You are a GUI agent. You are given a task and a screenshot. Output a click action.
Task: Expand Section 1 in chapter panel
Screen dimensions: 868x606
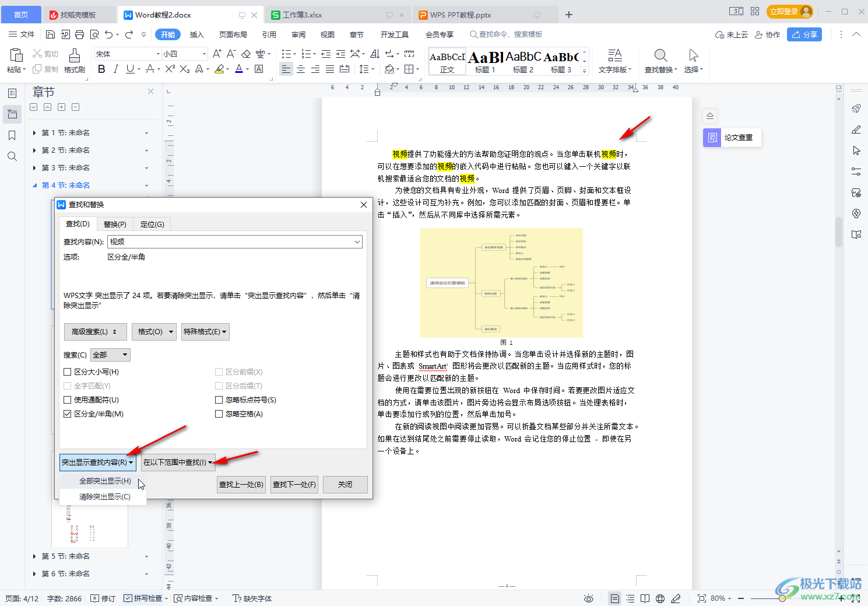click(x=34, y=133)
